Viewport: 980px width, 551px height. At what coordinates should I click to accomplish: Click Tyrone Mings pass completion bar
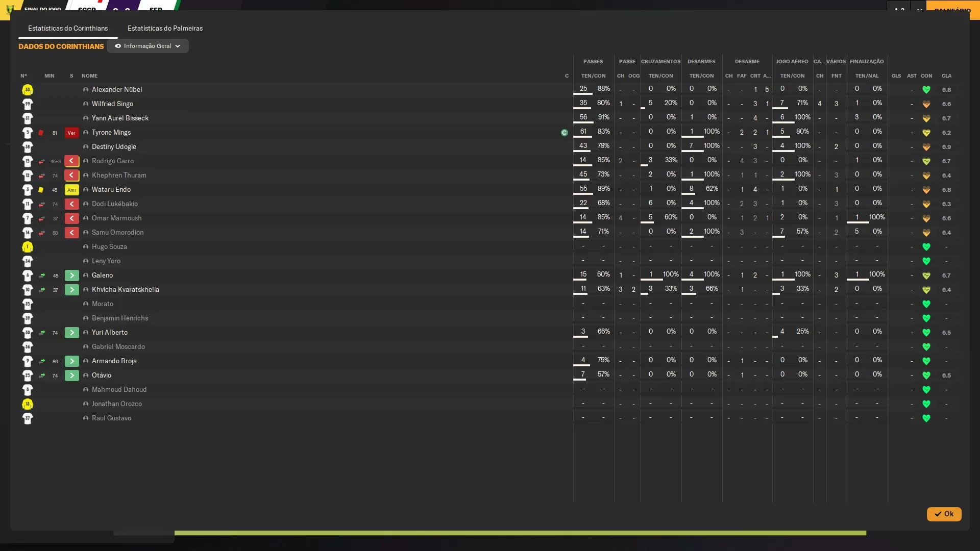(582, 137)
